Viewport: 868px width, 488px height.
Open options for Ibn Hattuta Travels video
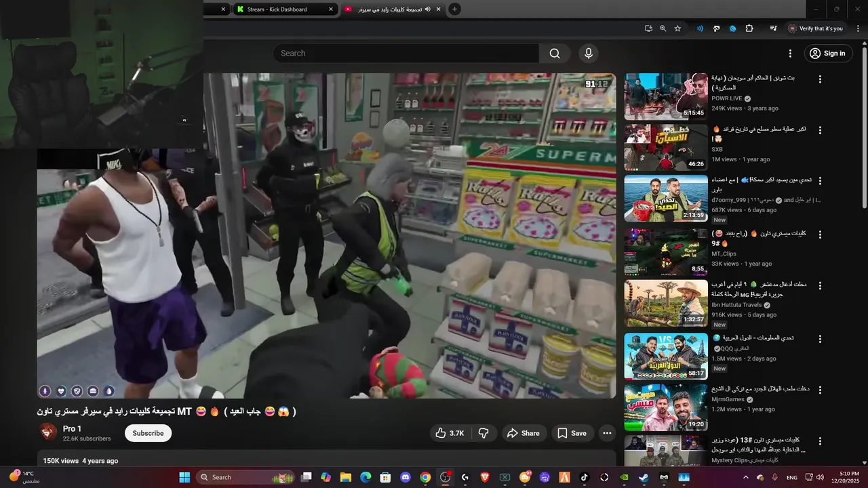click(x=820, y=286)
